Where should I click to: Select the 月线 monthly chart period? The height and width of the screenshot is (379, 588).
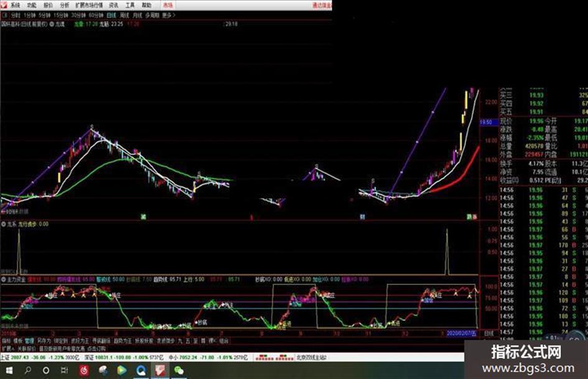click(x=138, y=16)
